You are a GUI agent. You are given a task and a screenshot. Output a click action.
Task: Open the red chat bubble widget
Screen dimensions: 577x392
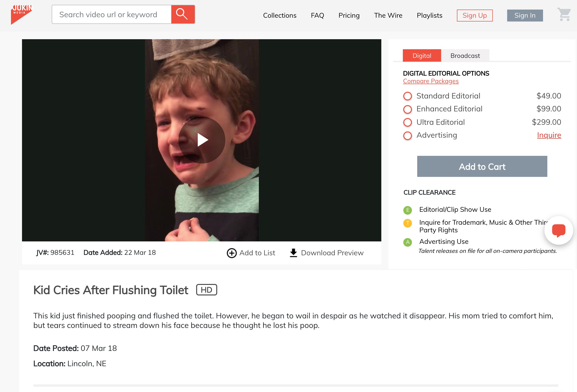[x=558, y=230]
